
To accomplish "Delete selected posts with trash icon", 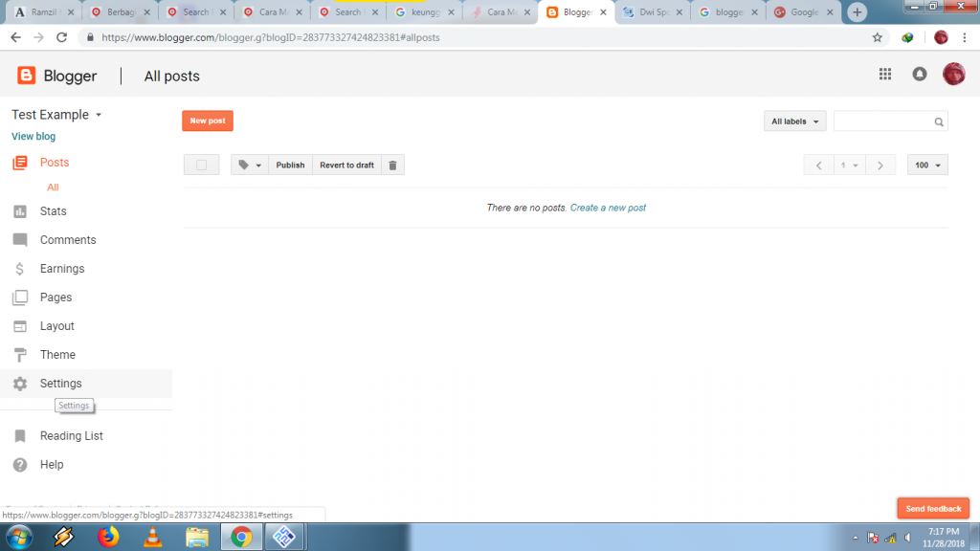I will click(x=392, y=165).
